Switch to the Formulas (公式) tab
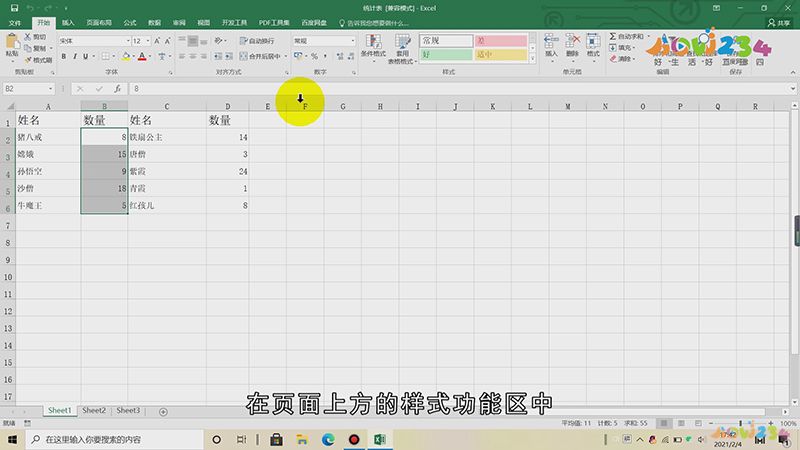Viewport: 800px width, 450px height. (x=130, y=23)
